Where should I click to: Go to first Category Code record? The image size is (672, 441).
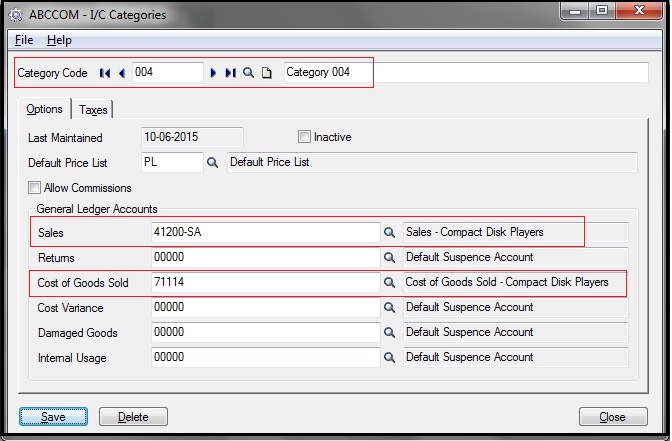coord(105,73)
